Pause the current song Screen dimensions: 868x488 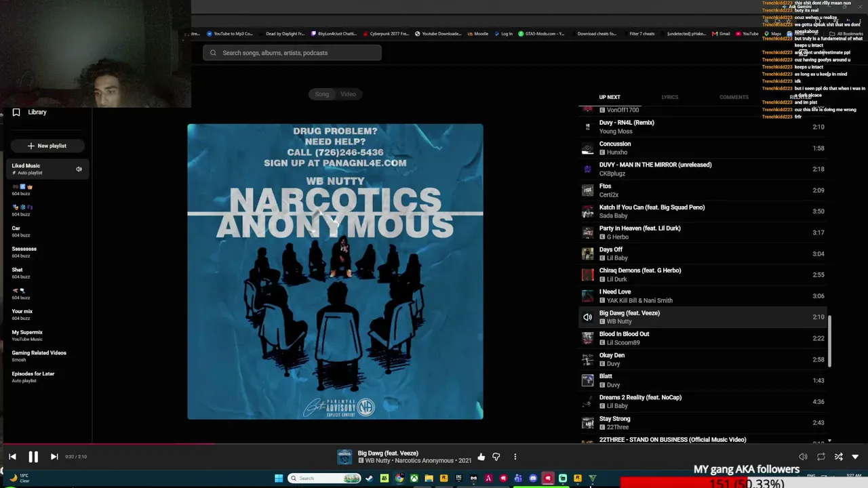click(x=33, y=457)
